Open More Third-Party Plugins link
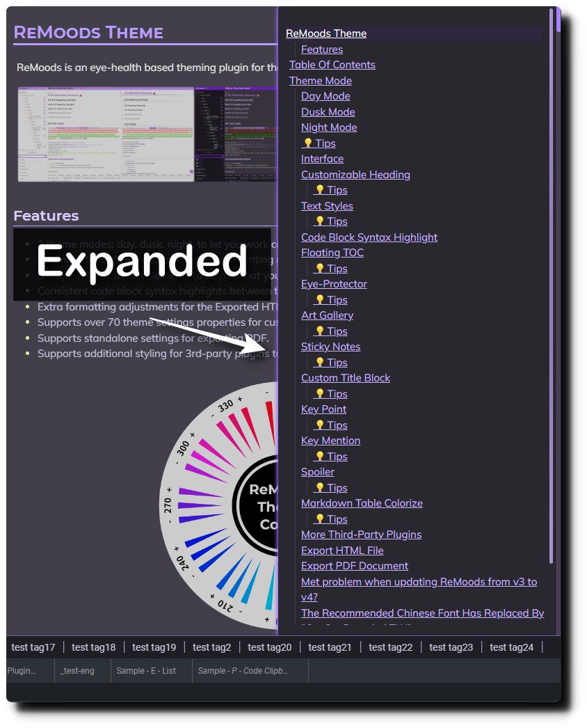 click(361, 535)
